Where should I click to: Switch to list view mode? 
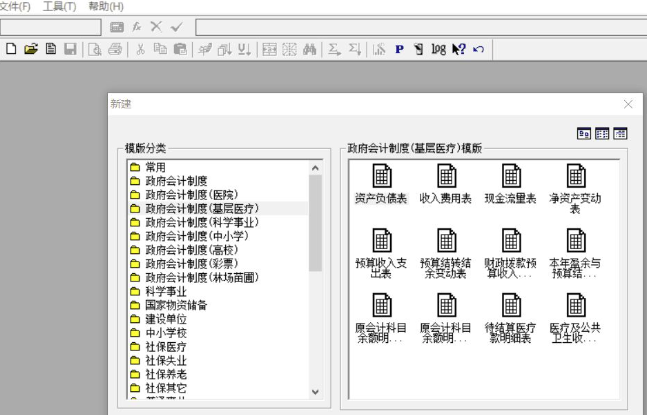click(602, 134)
